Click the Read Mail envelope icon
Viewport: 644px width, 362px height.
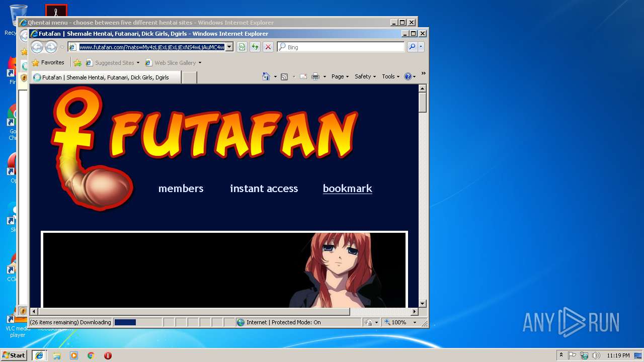pyautogui.click(x=303, y=76)
